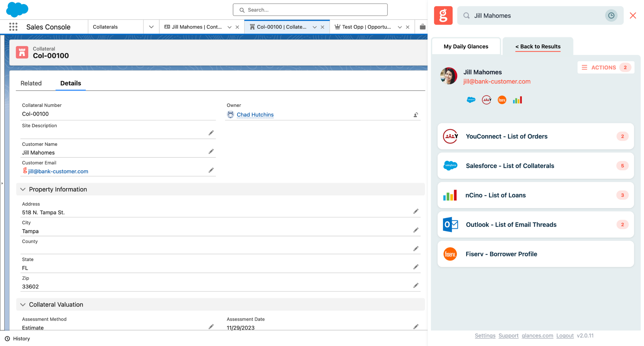Viewport: 644px width, 346px height.
Task: Edit the Site Description field pencil
Action: coord(211,133)
